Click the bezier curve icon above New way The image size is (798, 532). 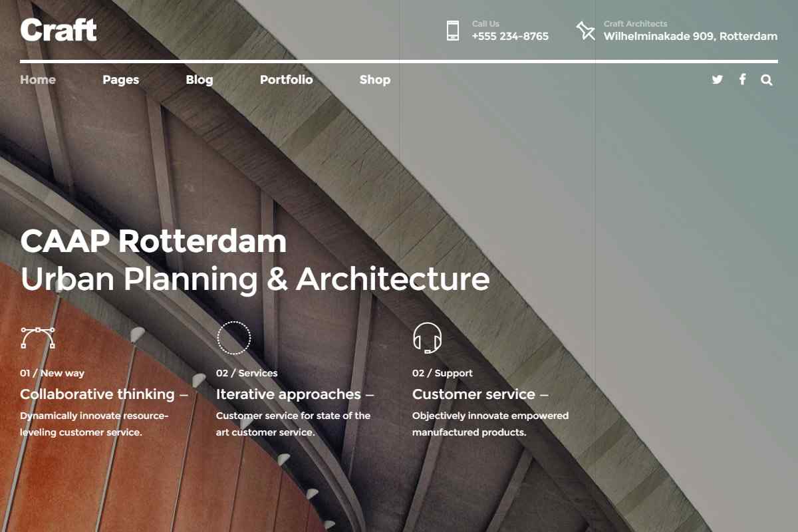coord(38,338)
